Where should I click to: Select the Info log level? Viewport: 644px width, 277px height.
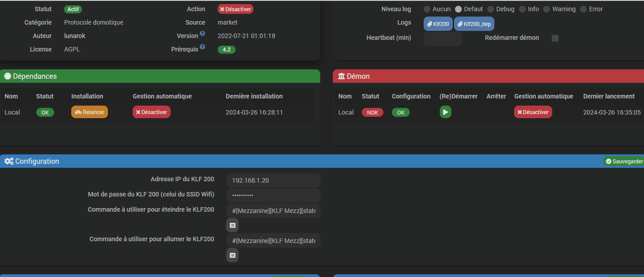[522, 9]
